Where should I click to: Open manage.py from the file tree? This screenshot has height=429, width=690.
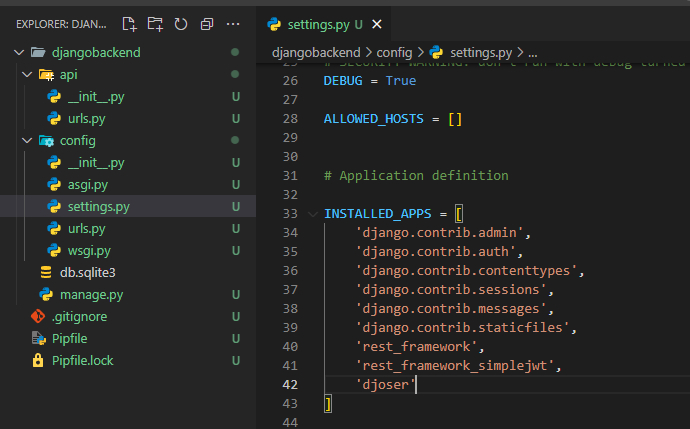point(91,294)
